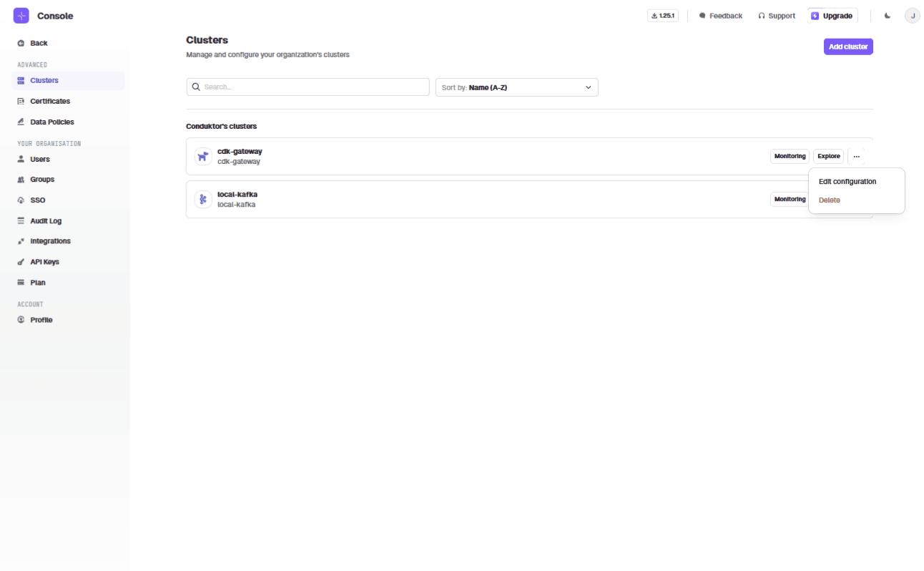Click Explore for the cdk-gateway cluster
Screen dimensions: 924x571
click(x=828, y=156)
